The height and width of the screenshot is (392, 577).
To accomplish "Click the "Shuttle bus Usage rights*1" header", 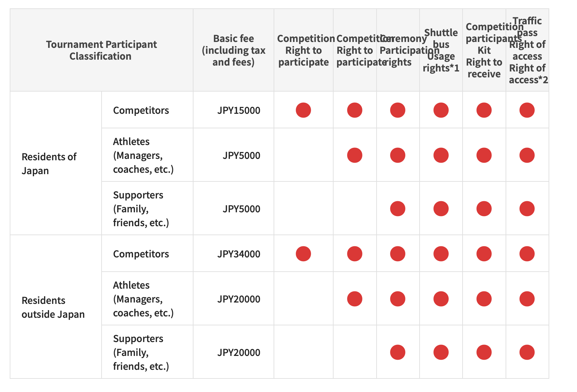I will point(441,50).
